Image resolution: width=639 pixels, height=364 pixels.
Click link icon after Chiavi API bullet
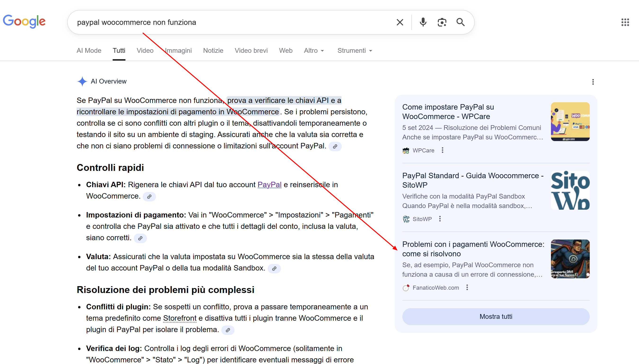(149, 196)
